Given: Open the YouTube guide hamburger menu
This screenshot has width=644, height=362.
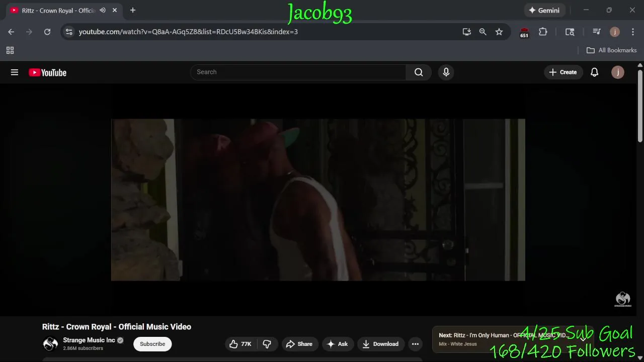Looking at the screenshot, I should pos(15,72).
